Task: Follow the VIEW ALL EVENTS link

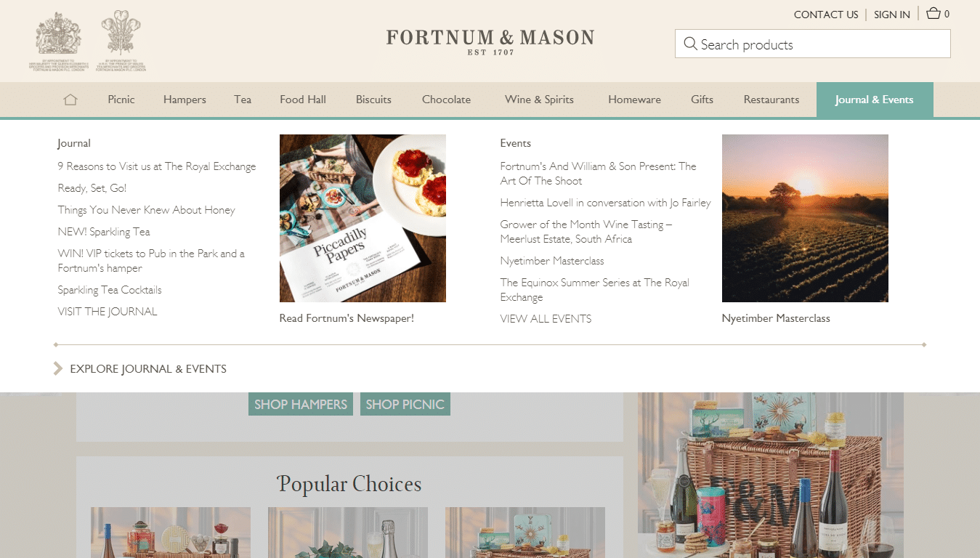Action: click(546, 319)
